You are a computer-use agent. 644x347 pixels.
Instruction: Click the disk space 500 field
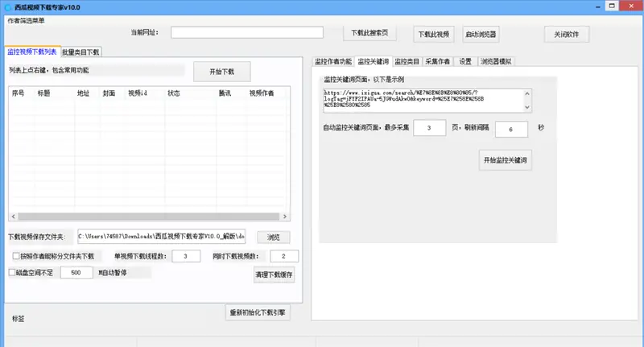point(76,272)
